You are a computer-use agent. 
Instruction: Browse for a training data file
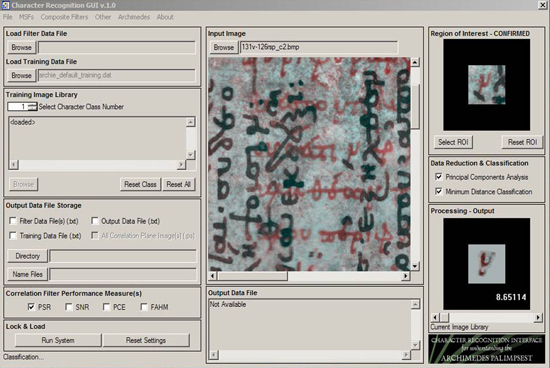pos(21,75)
